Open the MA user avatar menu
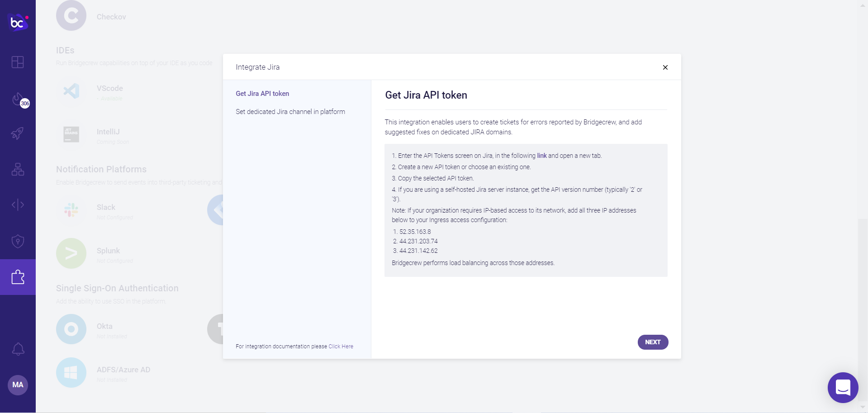 (x=18, y=385)
